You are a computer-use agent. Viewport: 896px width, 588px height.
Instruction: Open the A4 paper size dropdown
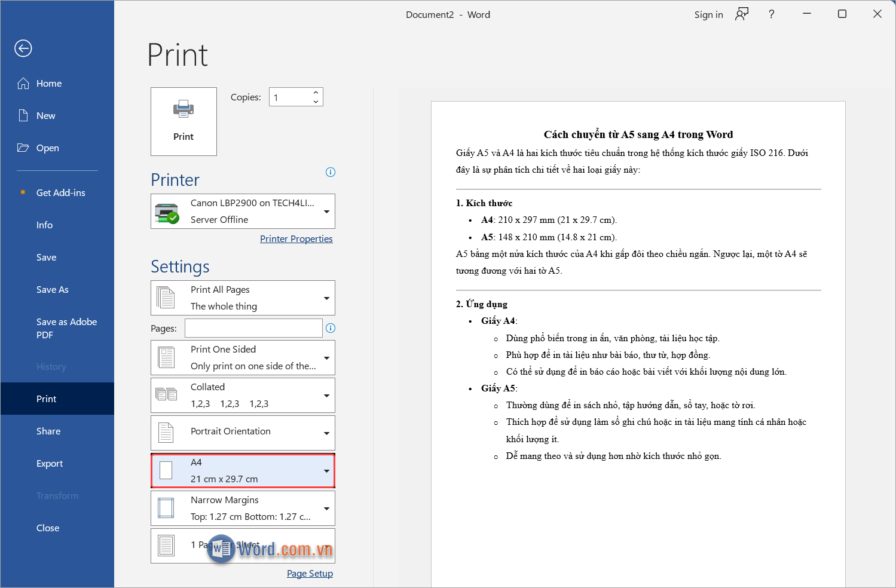tap(326, 471)
